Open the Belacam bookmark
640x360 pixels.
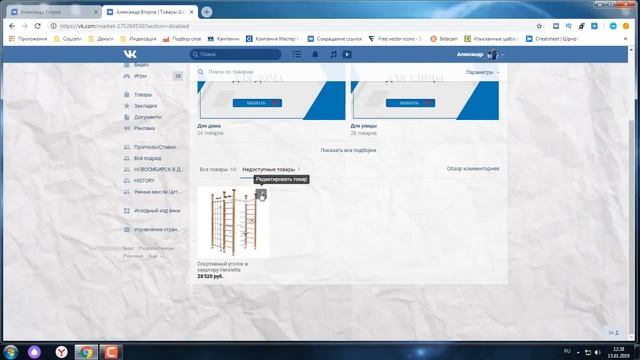(444, 39)
